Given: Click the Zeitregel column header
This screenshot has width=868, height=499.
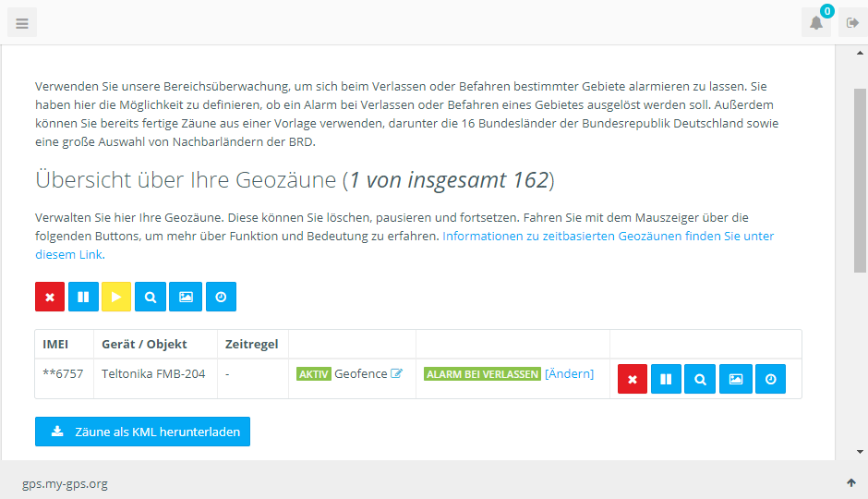Looking at the screenshot, I should click(x=251, y=344).
